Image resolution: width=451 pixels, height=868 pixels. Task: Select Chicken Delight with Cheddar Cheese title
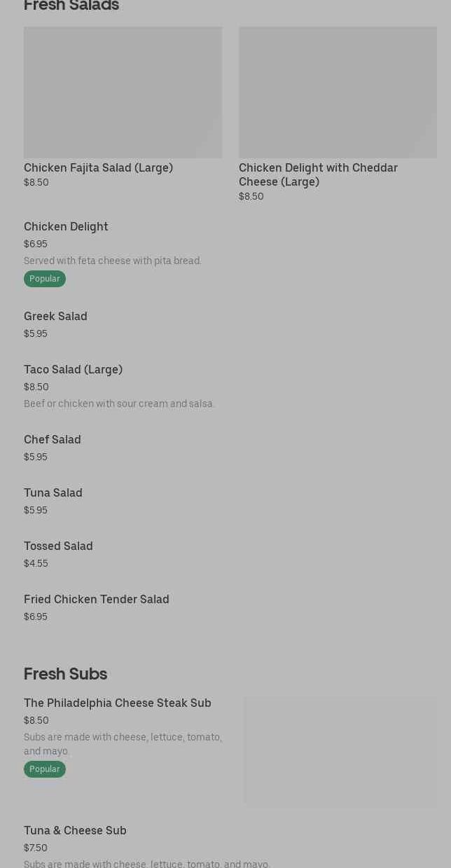tap(318, 174)
